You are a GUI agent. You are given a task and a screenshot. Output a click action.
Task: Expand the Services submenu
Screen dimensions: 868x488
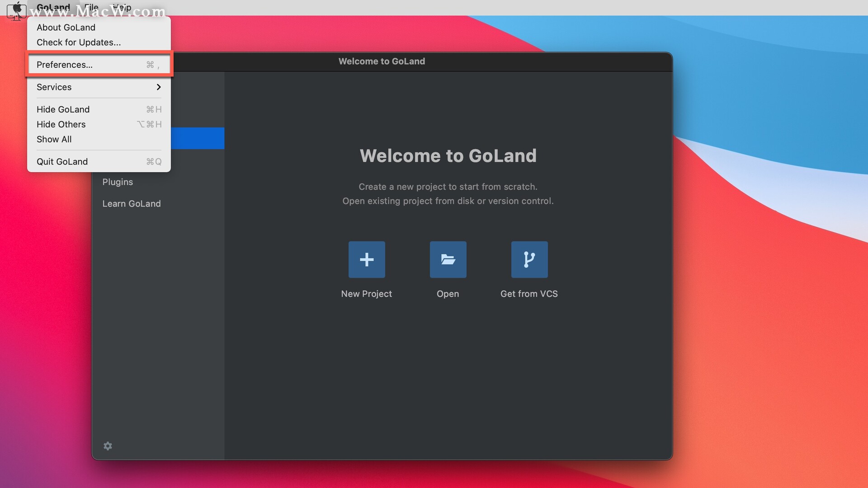click(x=99, y=87)
